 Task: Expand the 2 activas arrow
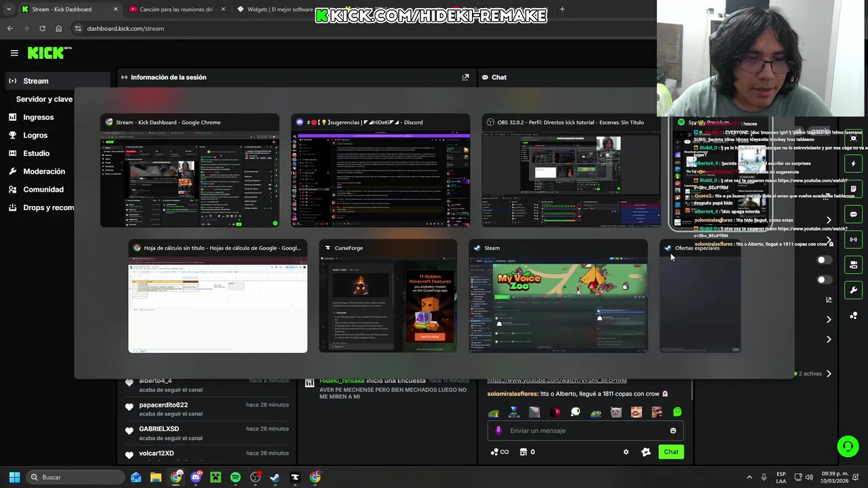[829, 373]
